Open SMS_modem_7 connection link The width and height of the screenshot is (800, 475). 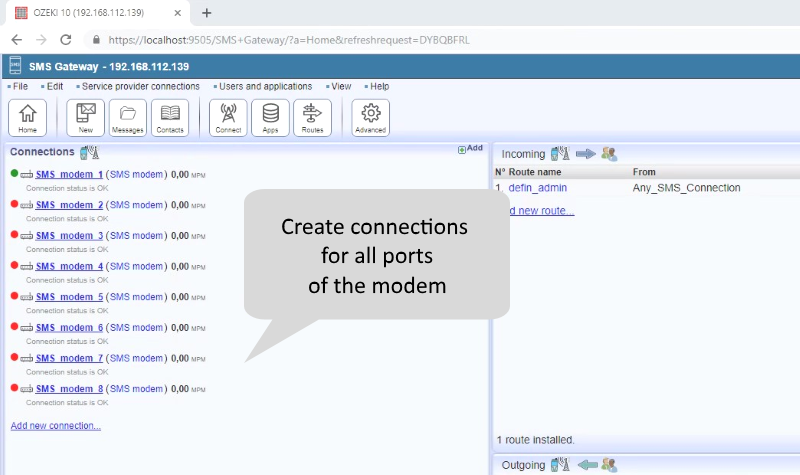coord(69,358)
